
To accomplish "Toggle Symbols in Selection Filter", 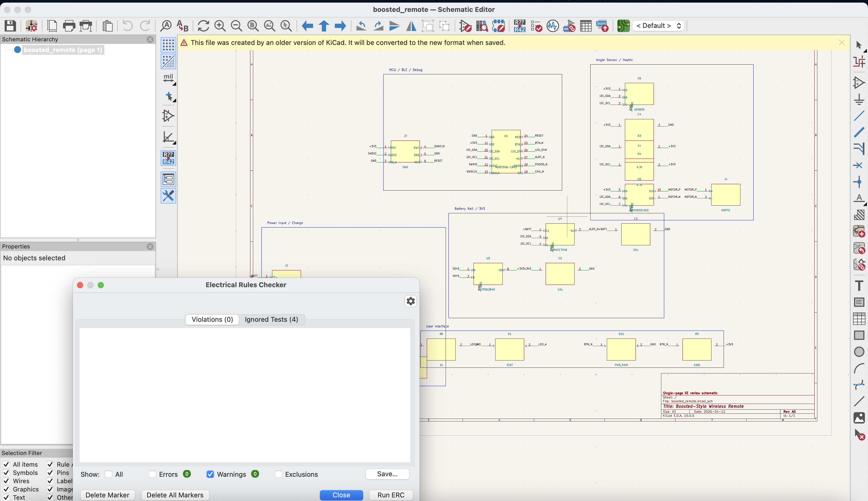I will pos(6,473).
